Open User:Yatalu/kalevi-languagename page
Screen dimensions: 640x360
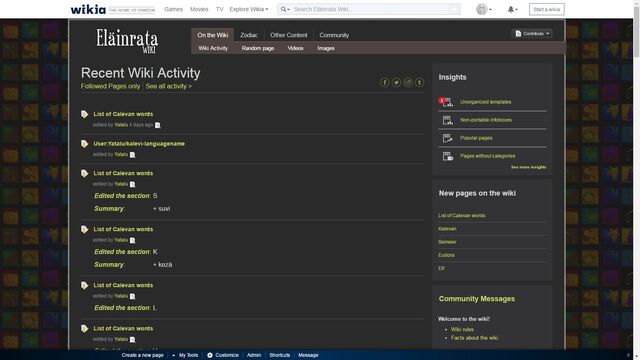pyautogui.click(x=139, y=144)
